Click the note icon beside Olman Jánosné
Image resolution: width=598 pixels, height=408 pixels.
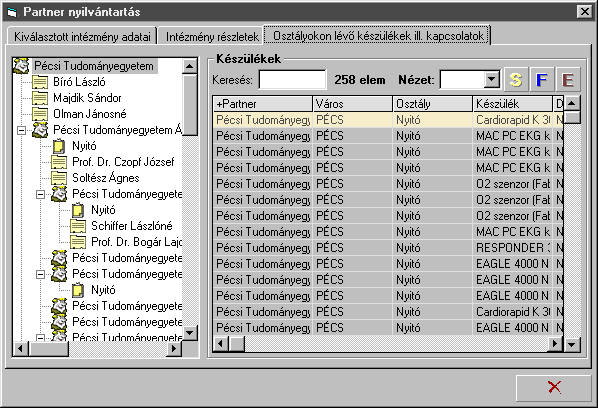point(40,114)
